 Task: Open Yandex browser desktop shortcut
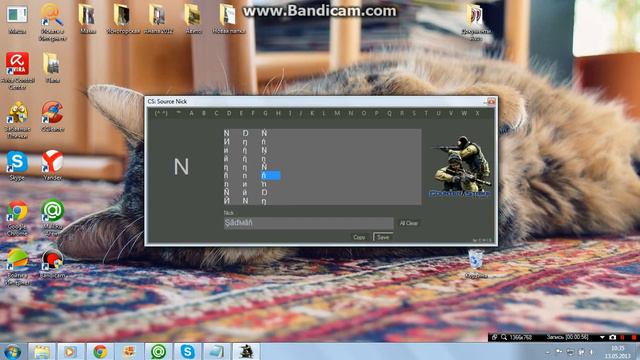click(x=52, y=165)
